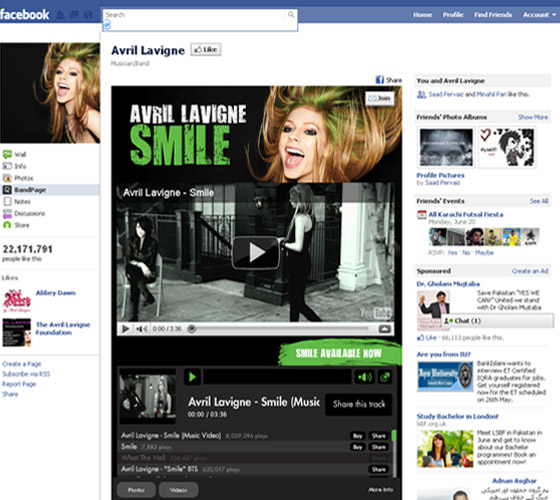This screenshot has width=560, height=500.
Task: Click thumbs-up Like icon under sponsored ad
Action: click(x=421, y=338)
